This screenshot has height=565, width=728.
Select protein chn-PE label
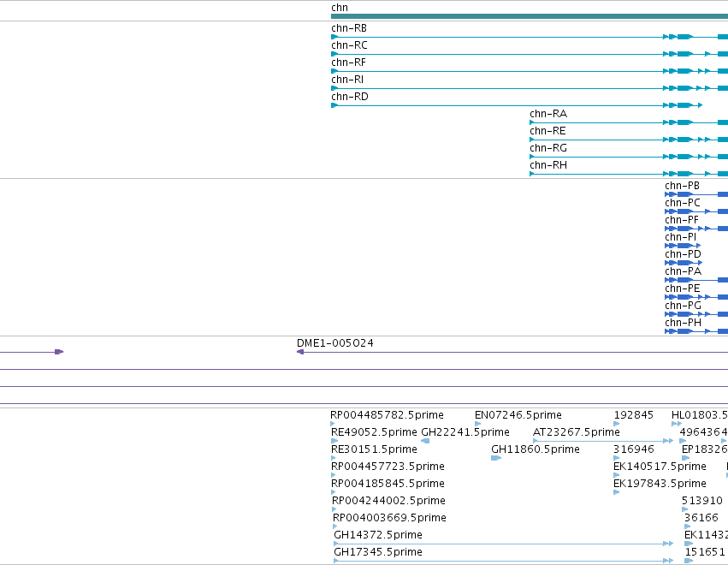click(683, 288)
